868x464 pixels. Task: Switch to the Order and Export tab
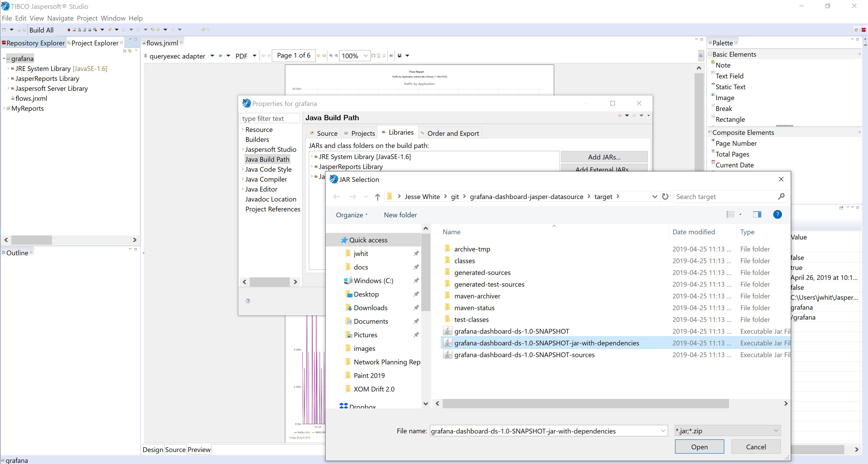[x=450, y=133]
